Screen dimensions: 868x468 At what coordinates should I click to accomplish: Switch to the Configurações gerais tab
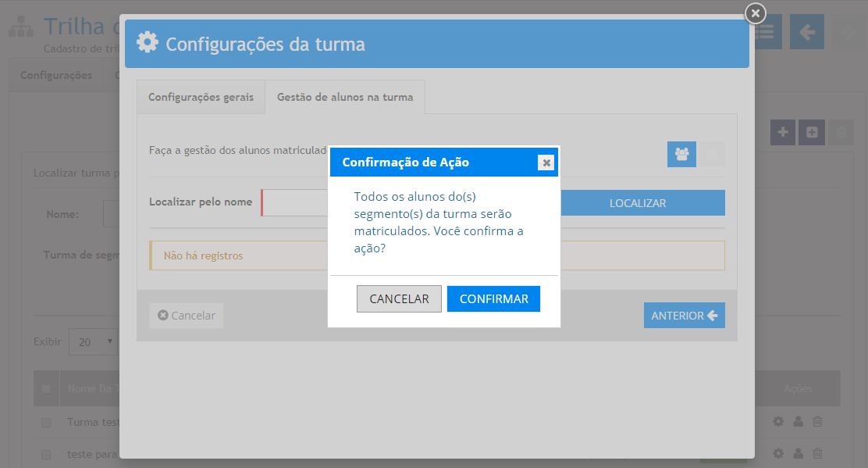tap(201, 98)
